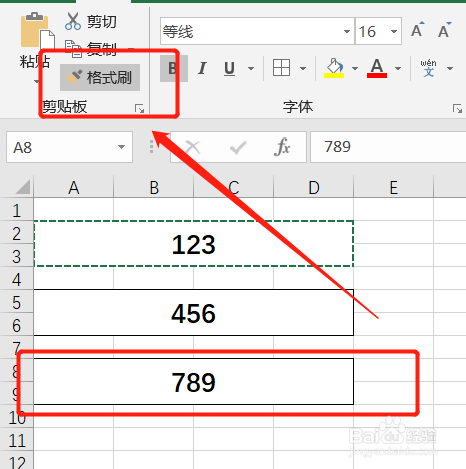Select row 6 header
Image resolution: width=466 pixels, height=469 pixels.
(17, 324)
